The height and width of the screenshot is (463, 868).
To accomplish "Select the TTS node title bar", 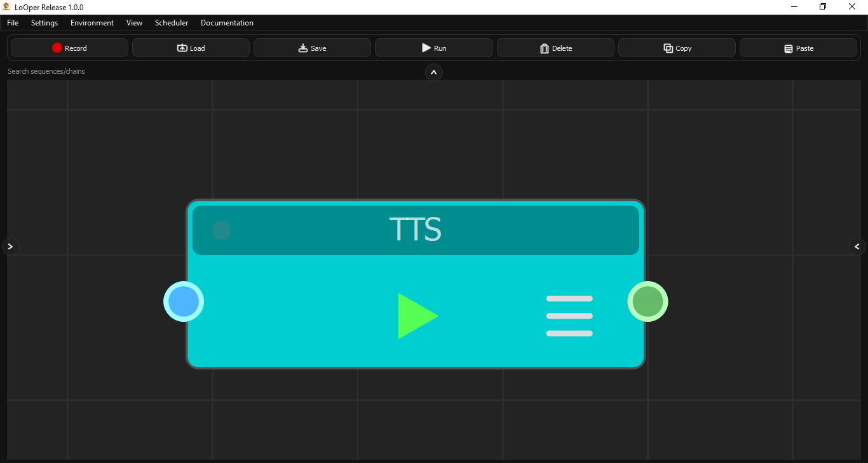I will click(416, 230).
